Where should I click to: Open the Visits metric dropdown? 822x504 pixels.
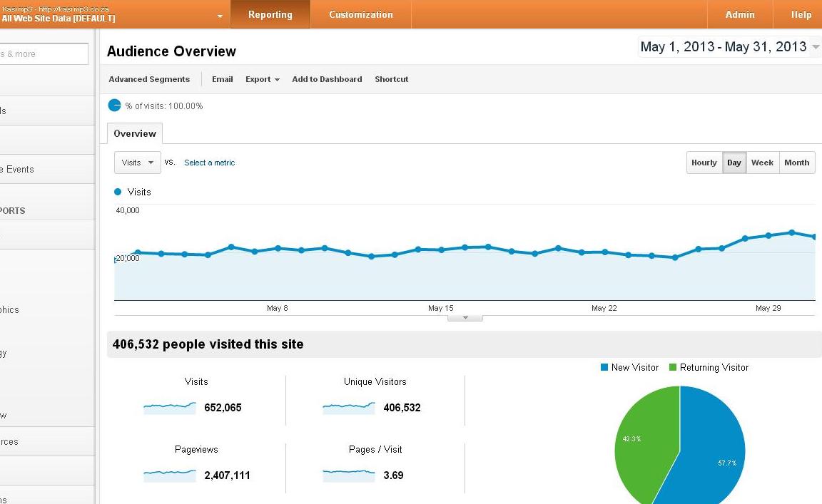point(137,163)
